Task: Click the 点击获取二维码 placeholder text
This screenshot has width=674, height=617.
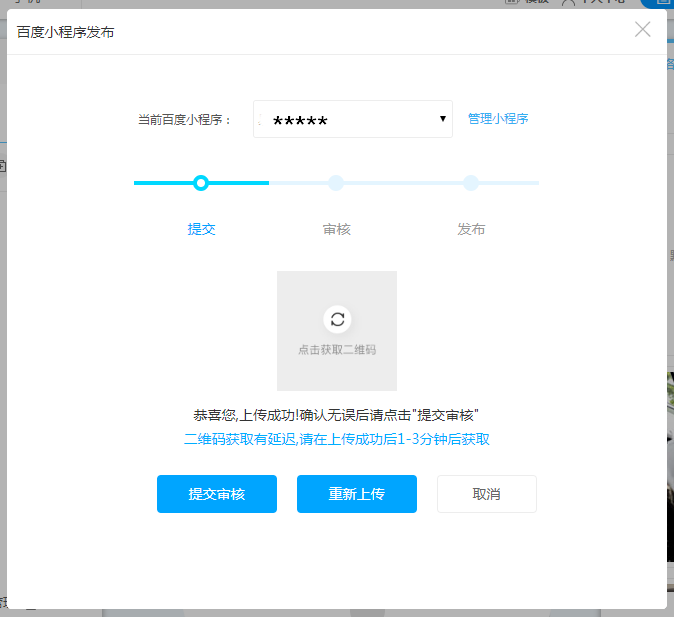Action: 337,350
